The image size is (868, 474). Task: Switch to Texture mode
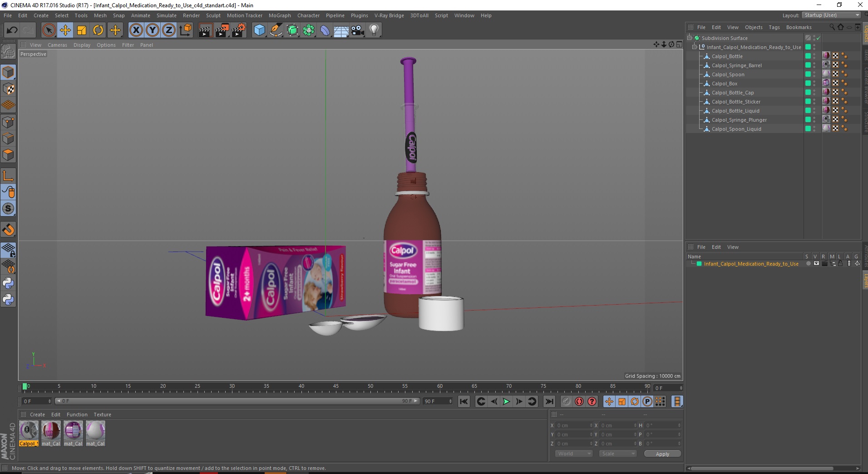[8, 89]
